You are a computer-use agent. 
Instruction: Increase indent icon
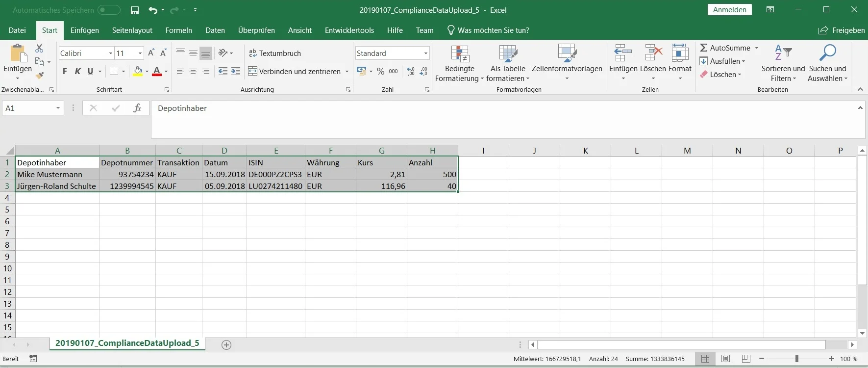[236, 72]
